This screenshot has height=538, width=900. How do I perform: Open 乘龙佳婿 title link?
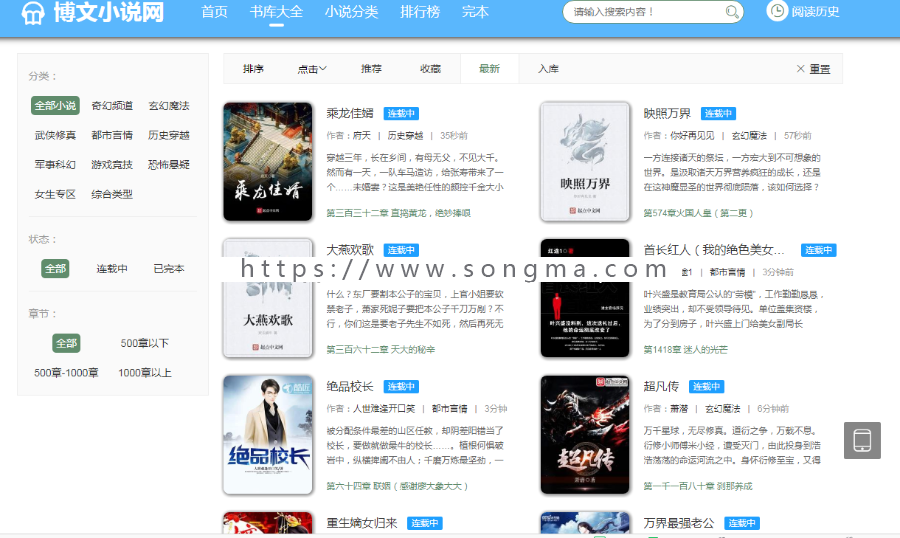click(350, 114)
